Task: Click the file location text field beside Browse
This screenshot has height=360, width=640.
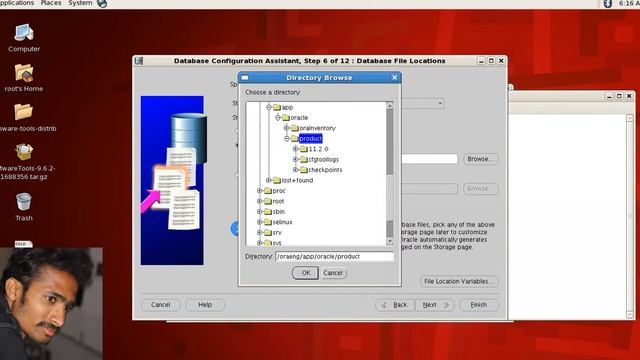Action: point(430,159)
